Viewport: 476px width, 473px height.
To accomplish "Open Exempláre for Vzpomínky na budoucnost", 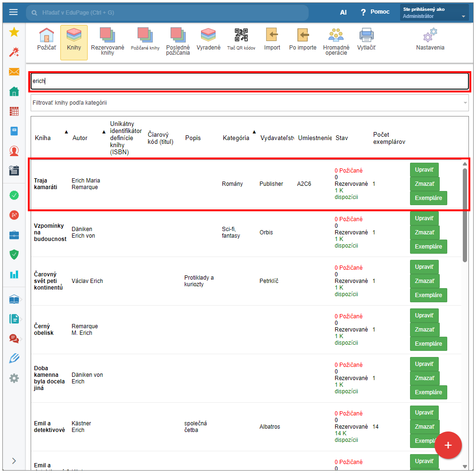I will point(428,247).
